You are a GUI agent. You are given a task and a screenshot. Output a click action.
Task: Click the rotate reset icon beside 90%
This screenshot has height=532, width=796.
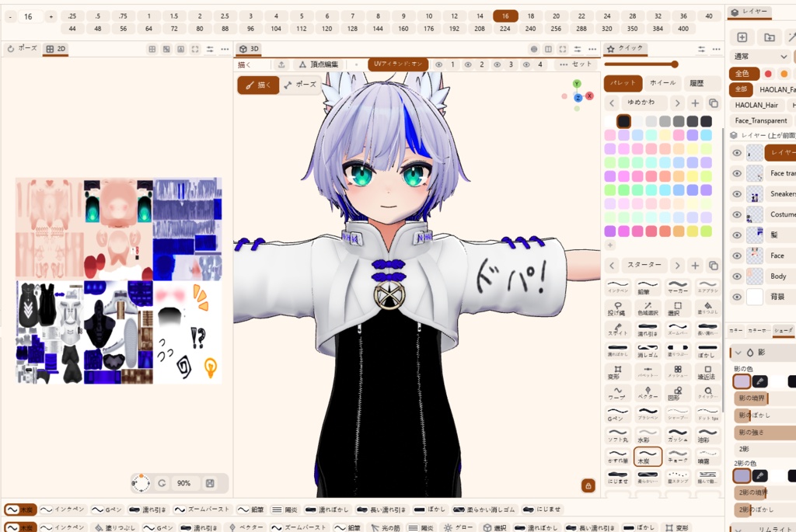[162, 483]
